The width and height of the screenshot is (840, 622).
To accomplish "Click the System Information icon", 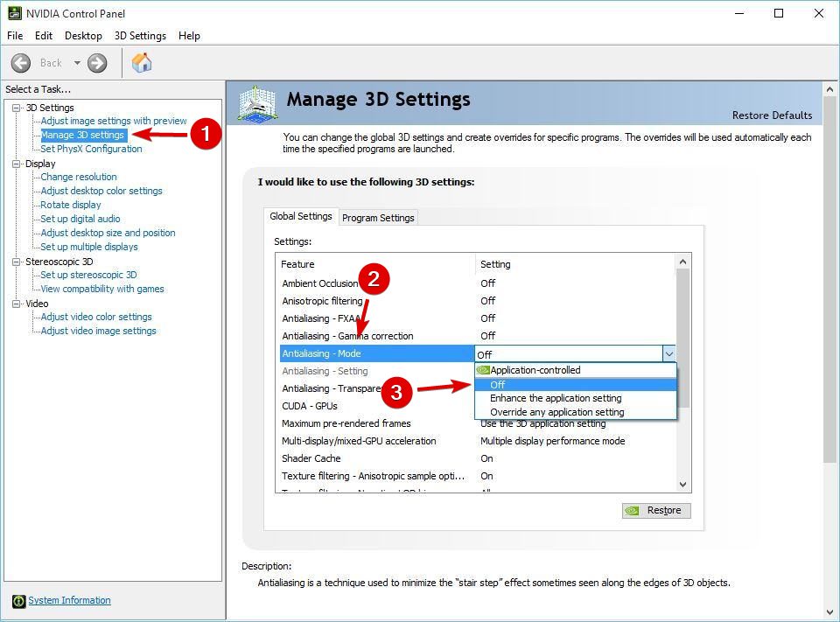I will (x=18, y=601).
